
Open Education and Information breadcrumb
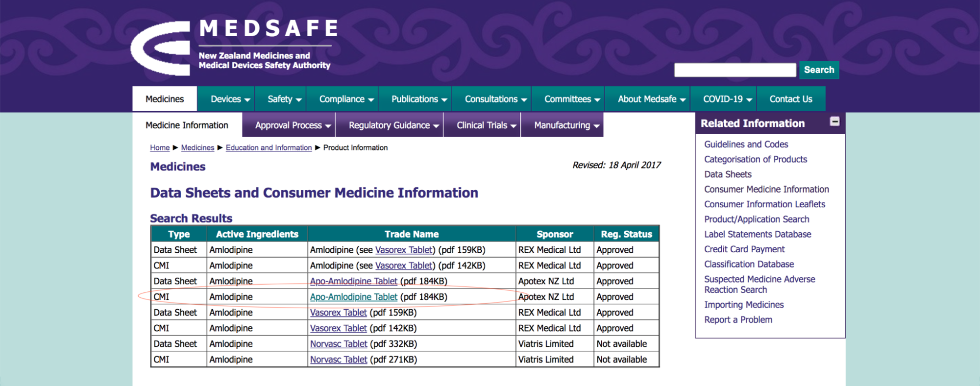click(x=269, y=147)
